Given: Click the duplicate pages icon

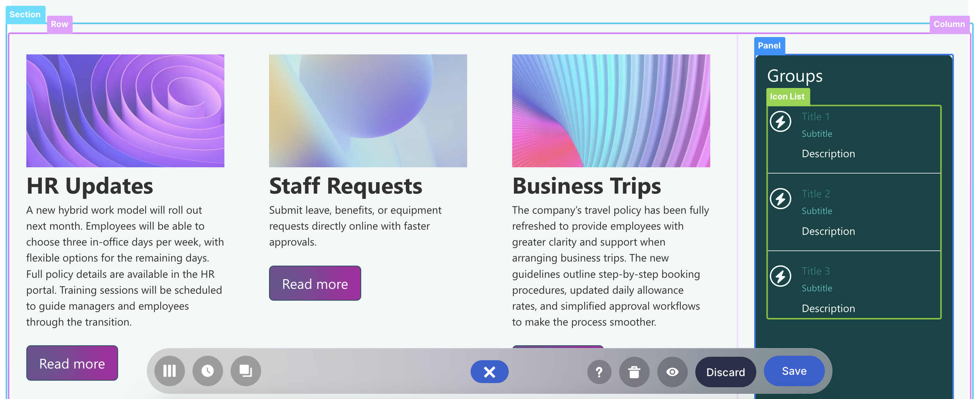Looking at the screenshot, I should (246, 371).
